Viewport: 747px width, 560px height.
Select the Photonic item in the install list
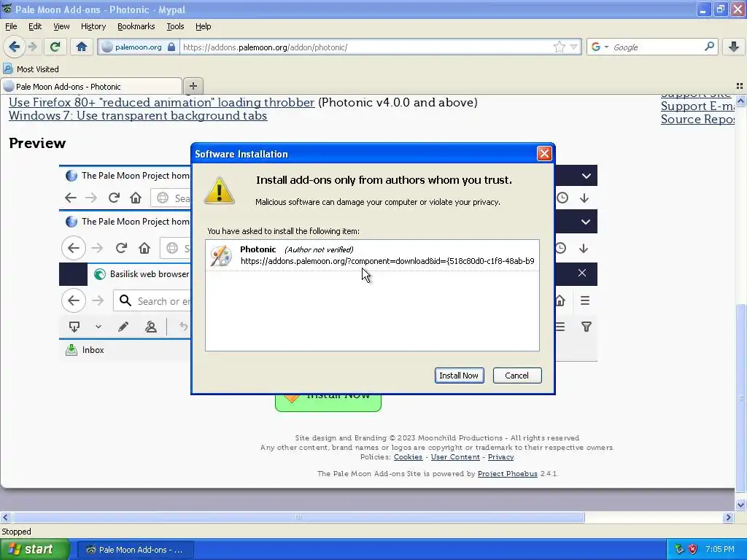(372, 255)
